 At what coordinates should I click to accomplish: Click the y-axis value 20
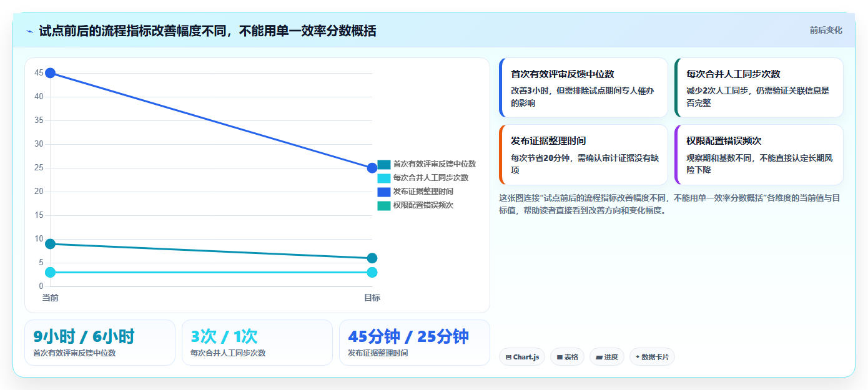[x=39, y=192]
